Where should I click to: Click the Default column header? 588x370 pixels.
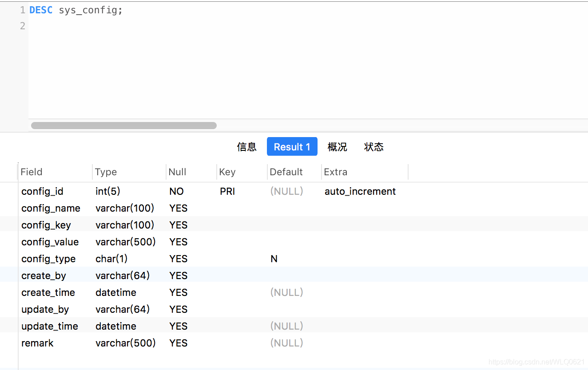click(x=286, y=172)
